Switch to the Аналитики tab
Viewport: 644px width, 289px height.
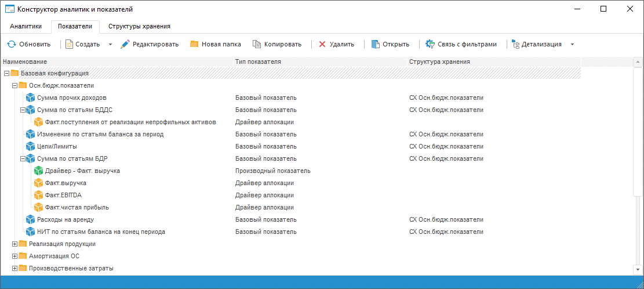pos(26,26)
